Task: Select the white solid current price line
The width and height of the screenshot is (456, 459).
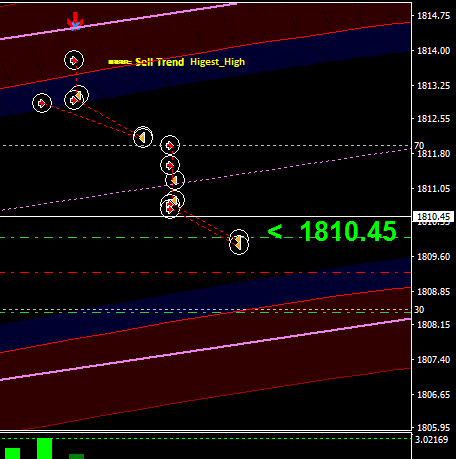Action: [x=205, y=217]
